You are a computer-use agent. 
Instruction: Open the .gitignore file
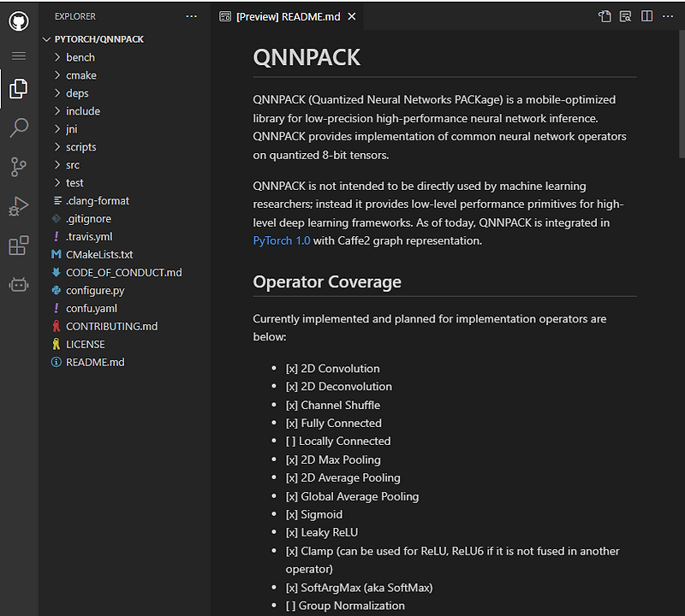click(89, 219)
